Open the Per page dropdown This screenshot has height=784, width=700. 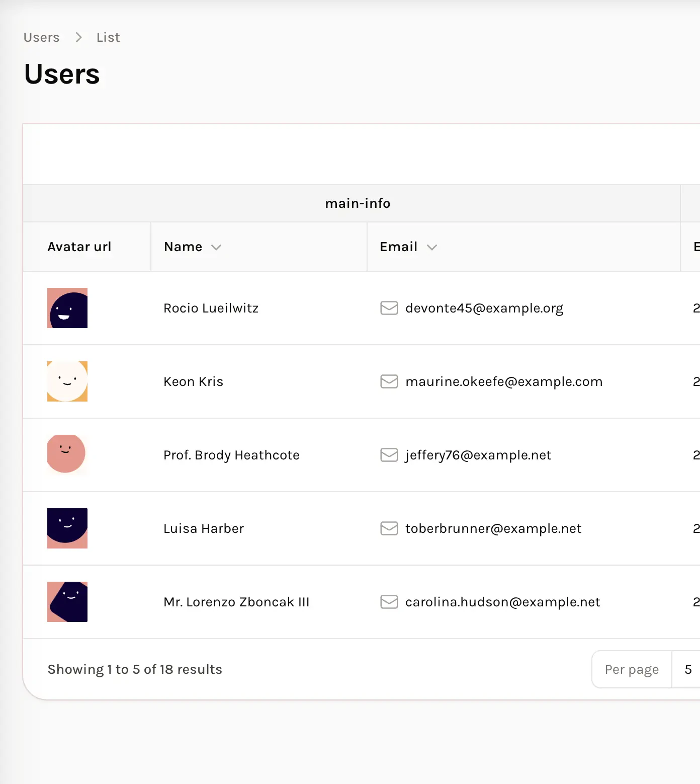click(x=687, y=669)
